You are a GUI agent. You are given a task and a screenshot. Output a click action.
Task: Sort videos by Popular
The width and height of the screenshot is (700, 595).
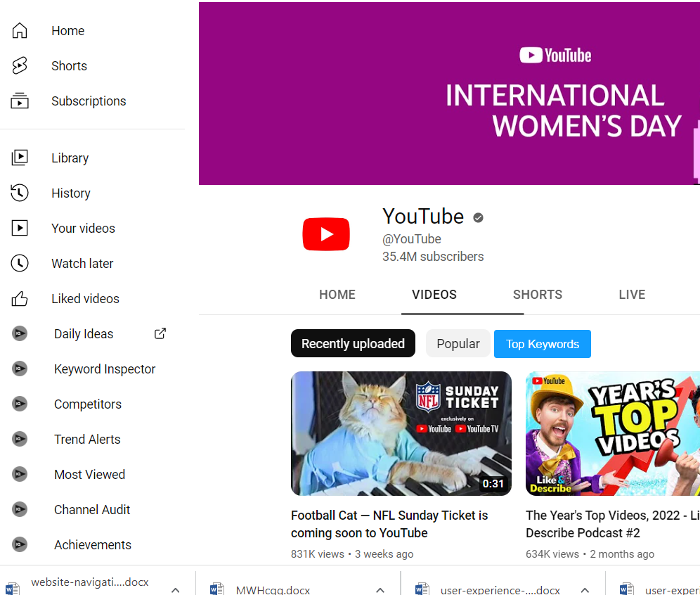click(x=458, y=343)
